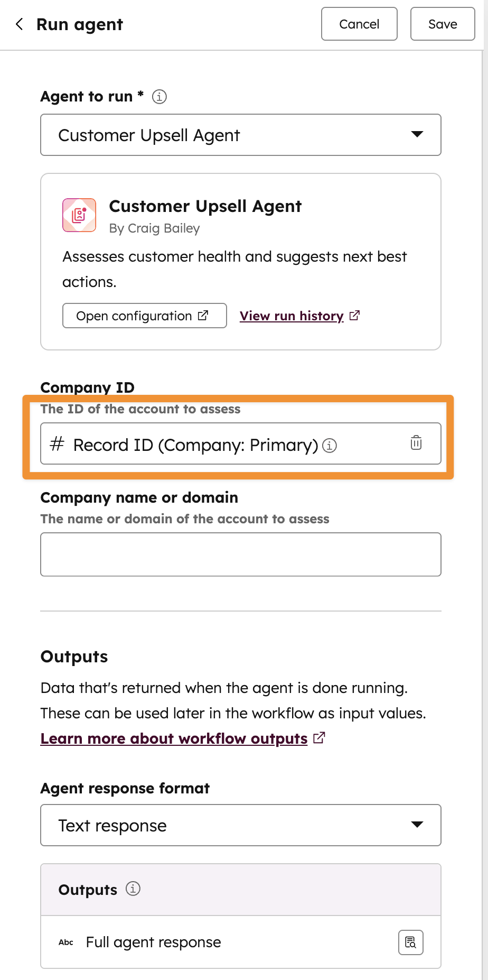Click info icon next to Record ID token
Screen dimensions: 488x980
[x=330, y=446]
